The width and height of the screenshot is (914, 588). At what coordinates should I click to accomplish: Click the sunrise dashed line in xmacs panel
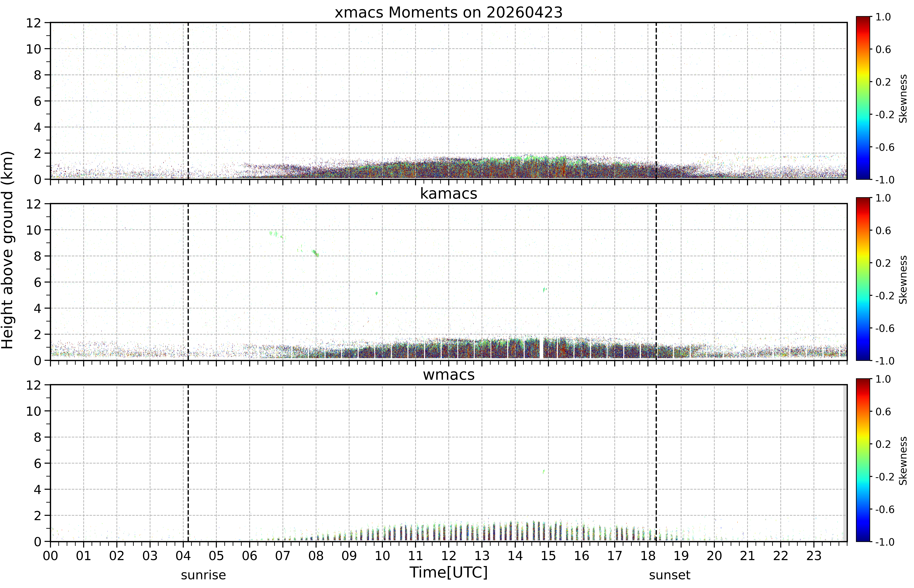(x=188, y=101)
